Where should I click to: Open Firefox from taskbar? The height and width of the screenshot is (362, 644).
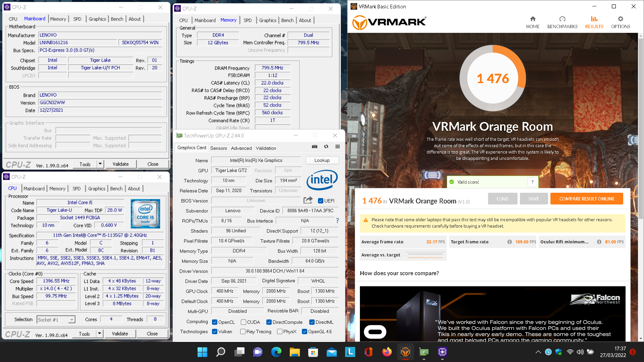coord(387,352)
